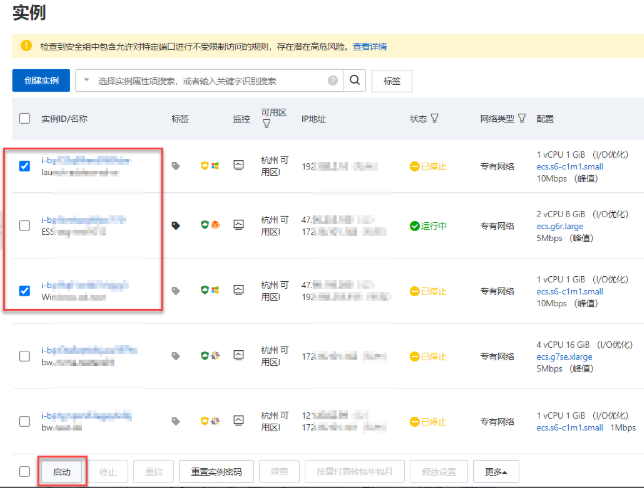The width and height of the screenshot is (644, 488).
Task: Open monitoring chart for first instance
Action: pos(239,166)
